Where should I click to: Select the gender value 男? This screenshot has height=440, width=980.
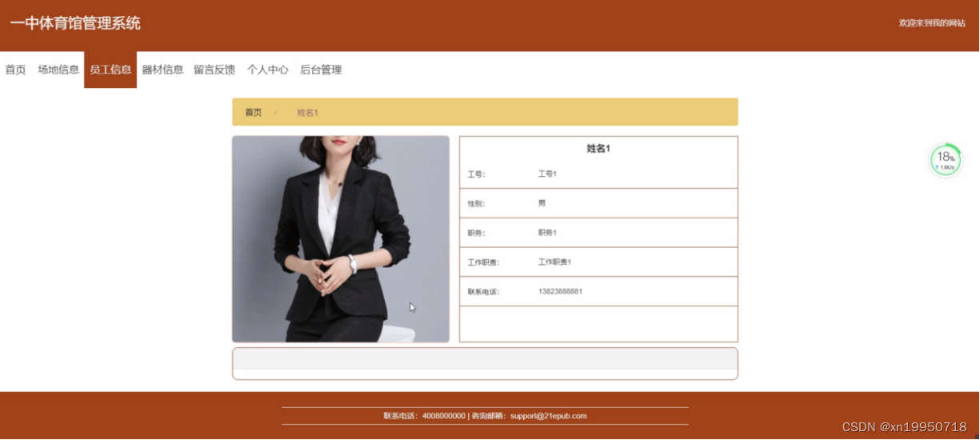pos(542,203)
